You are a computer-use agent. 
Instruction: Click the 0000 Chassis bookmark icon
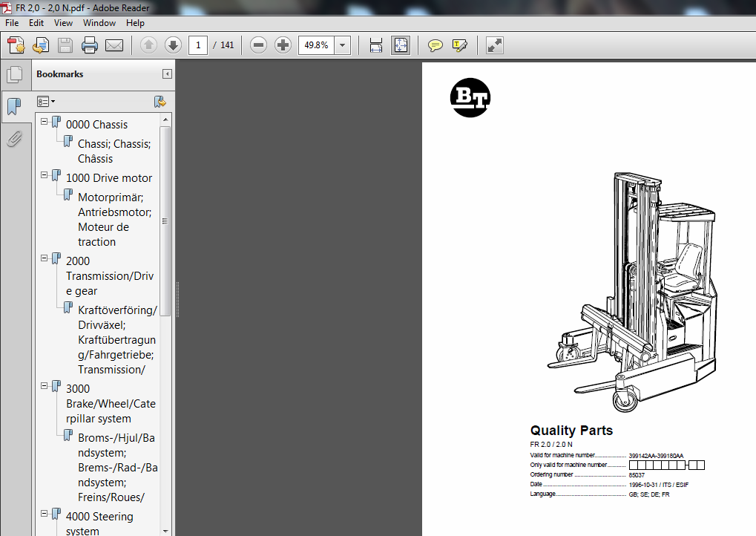pyautogui.click(x=56, y=122)
